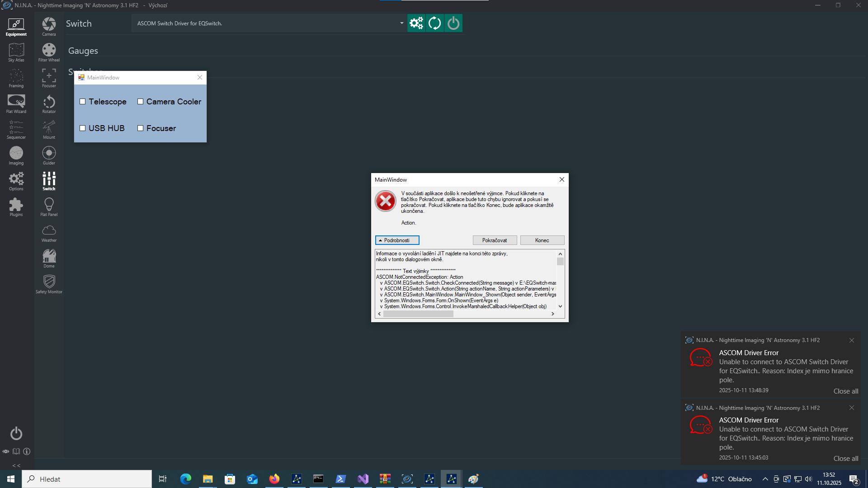Open the Filter Wheel panel
868x488 pixels.
click(49, 52)
